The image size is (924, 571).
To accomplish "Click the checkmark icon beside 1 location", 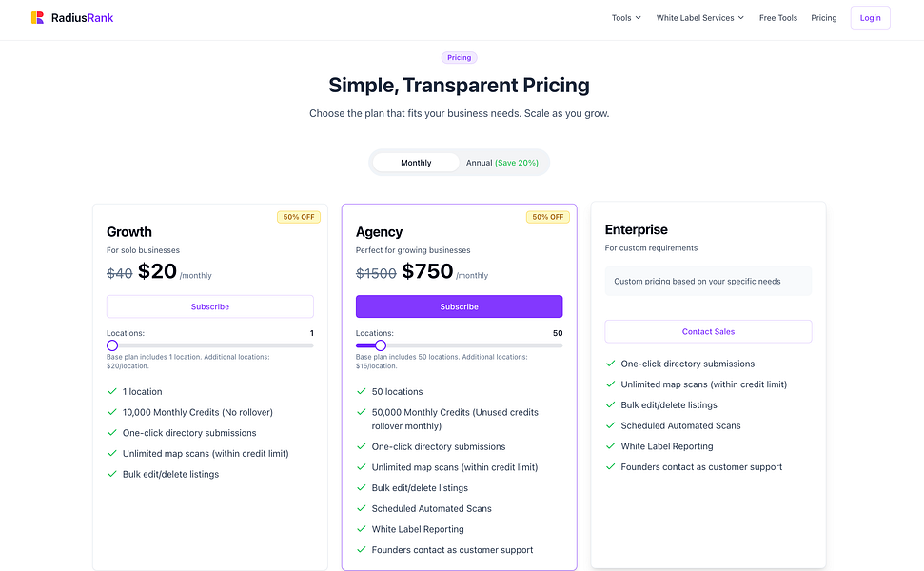I will click(x=112, y=391).
